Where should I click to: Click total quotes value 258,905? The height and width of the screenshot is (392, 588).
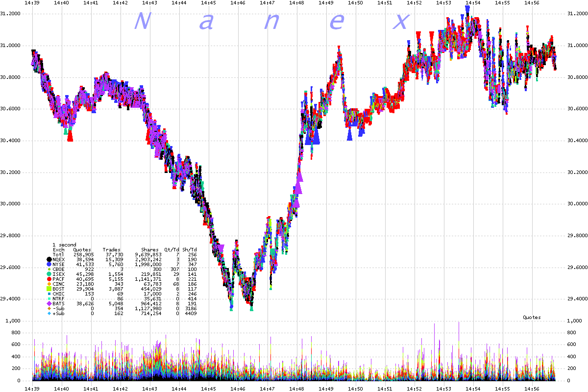point(84,255)
